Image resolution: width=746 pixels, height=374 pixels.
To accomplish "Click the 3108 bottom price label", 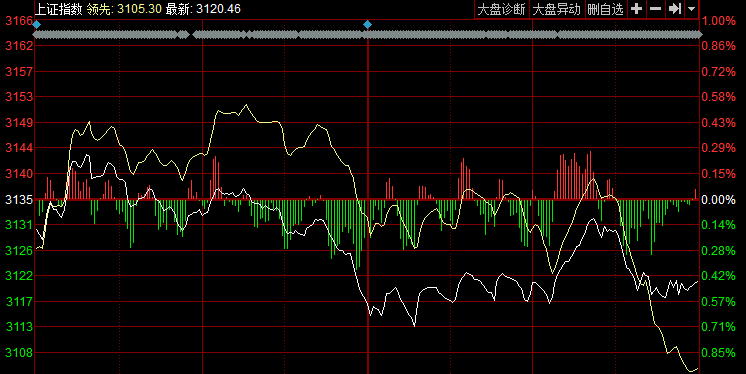I will coord(19,353).
